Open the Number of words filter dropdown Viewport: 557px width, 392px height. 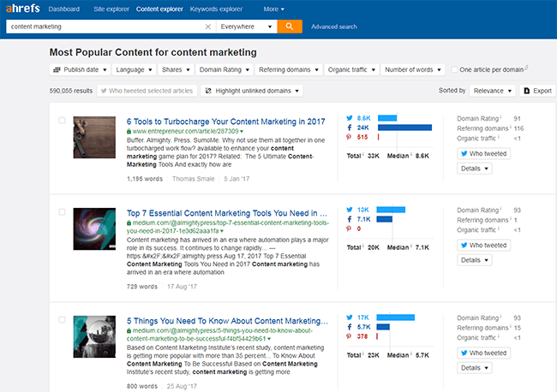point(413,70)
